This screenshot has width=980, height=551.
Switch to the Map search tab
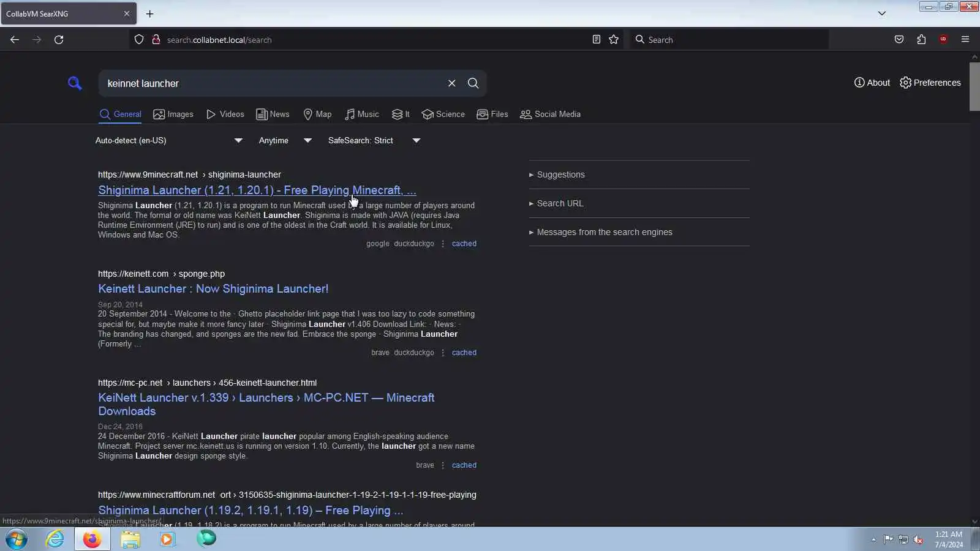(x=317, y=114)
